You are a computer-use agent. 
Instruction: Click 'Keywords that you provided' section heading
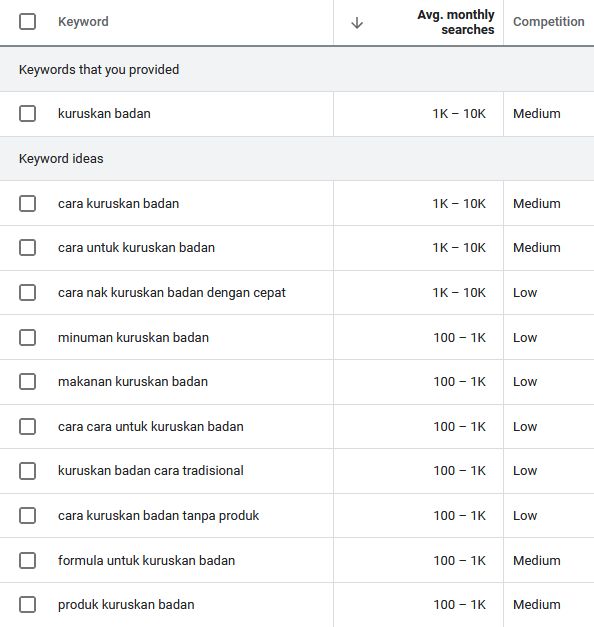(99, 70)
